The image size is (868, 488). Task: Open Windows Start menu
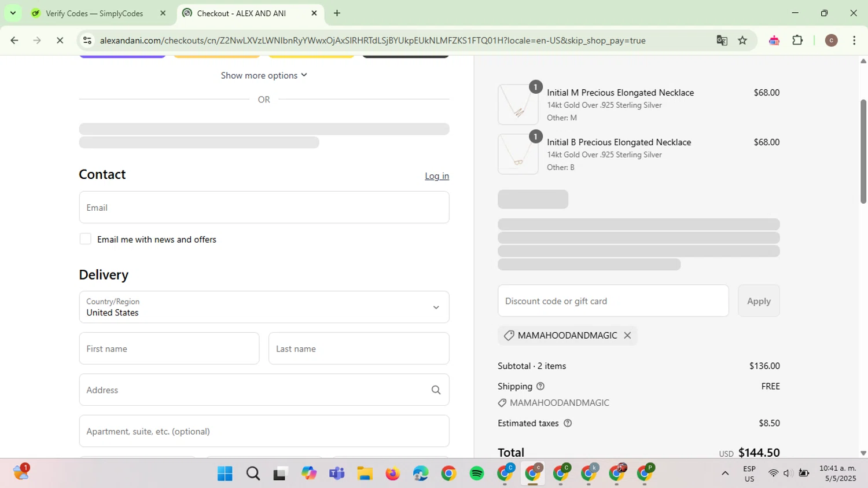coord(225,474)
